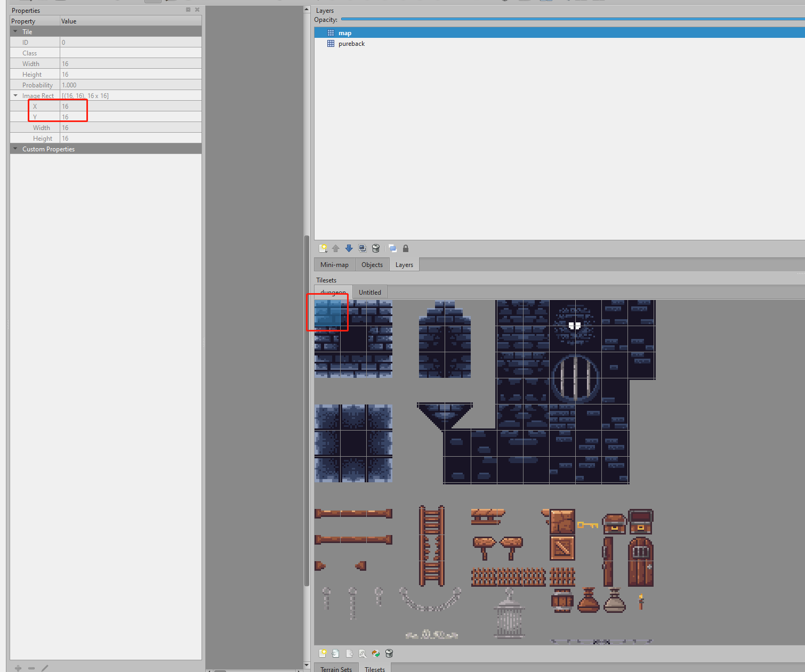Raise the layer with the up arrow

tap(336, 248)
